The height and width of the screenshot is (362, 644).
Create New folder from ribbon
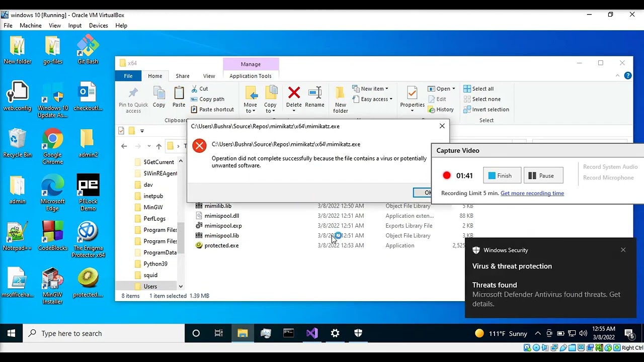(340, 100)
